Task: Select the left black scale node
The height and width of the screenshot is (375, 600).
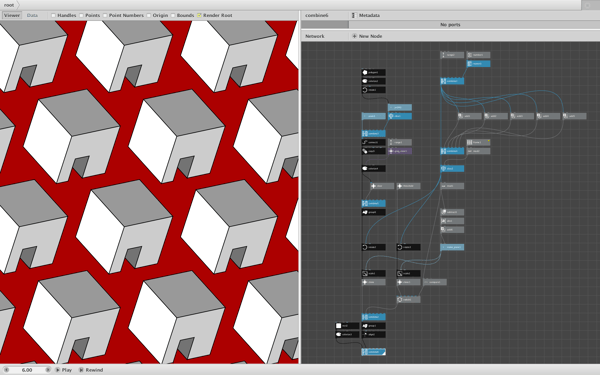Action: pyautogui.click(x=373, y=274)
